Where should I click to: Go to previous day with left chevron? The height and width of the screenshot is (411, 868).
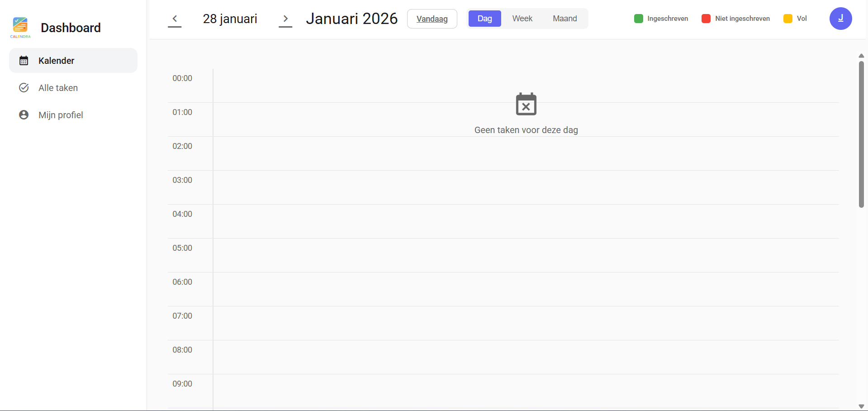(175, 19)
